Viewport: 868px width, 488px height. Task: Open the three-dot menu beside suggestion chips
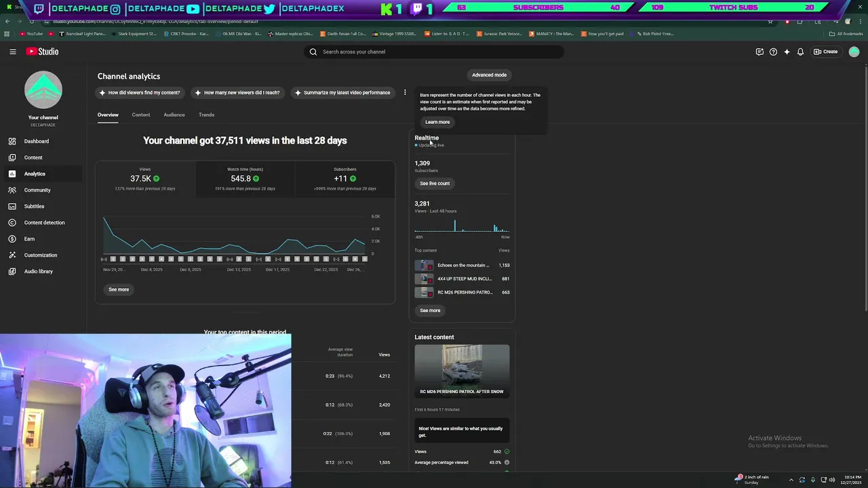(405, 92)
